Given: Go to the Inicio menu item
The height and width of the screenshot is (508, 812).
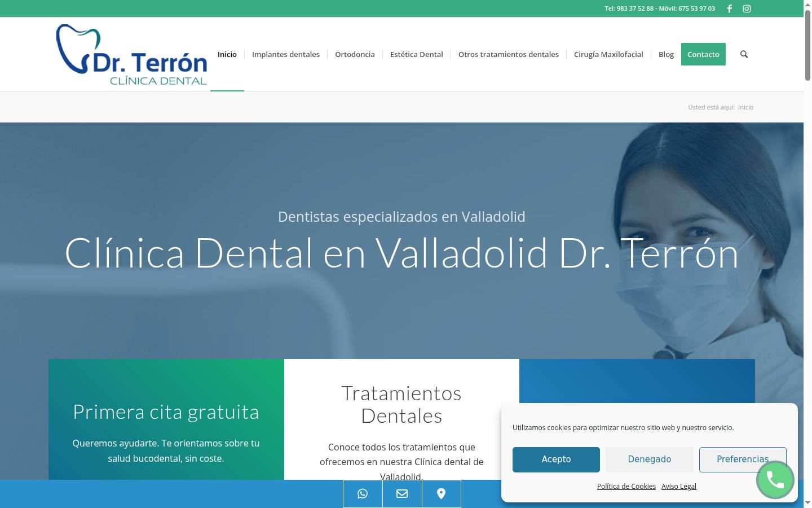Looking at the screenshot, I should pyautogui.click(x=227, y=54).
